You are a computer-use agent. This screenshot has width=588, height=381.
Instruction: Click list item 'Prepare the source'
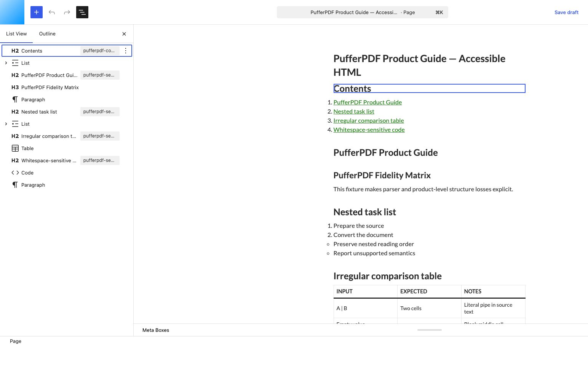click(358, 226)
